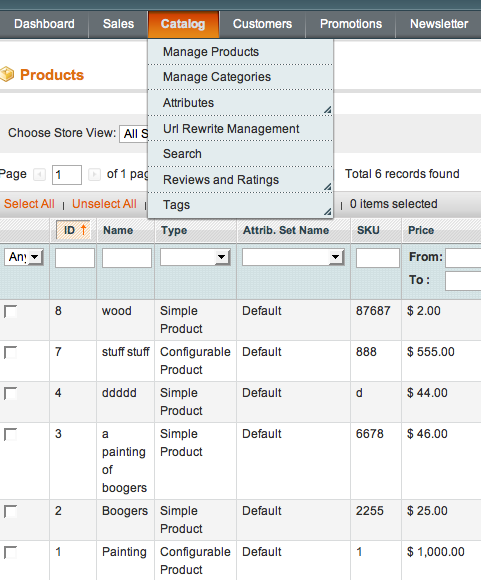The image size is (481, 580).
Task: Check the checkbox for product wood
Action: [10, 311]
